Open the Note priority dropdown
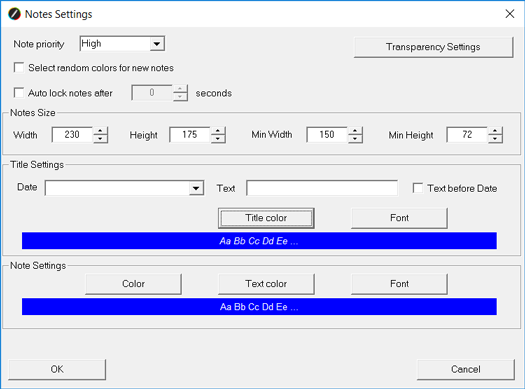This screenshot has height=389, width=525. tap(156, 44)
